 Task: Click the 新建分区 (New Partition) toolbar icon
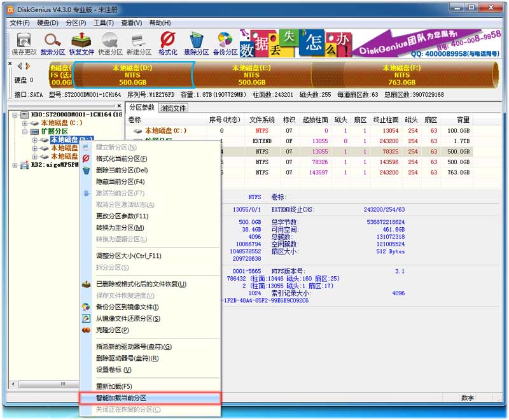click(x=139, y=43)
